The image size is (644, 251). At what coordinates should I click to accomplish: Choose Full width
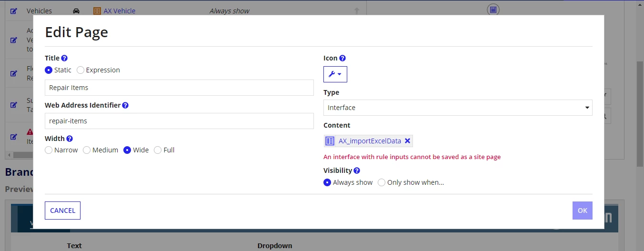(x=158, y=150)
